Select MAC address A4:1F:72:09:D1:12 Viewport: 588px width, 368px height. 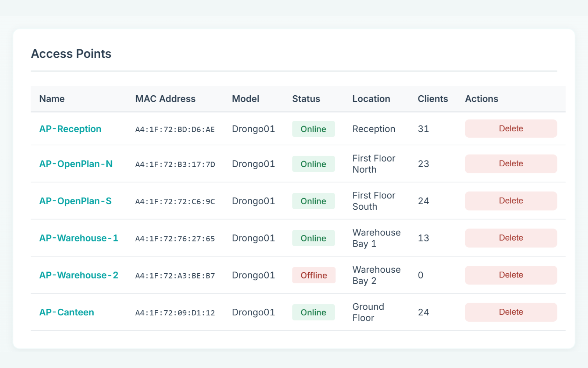tap(175, 313)
